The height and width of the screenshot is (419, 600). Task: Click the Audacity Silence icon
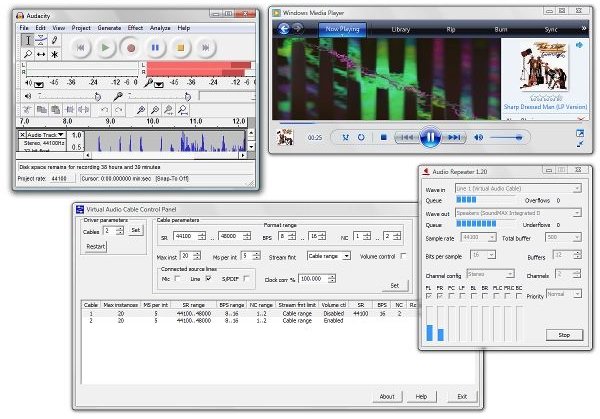83,110
